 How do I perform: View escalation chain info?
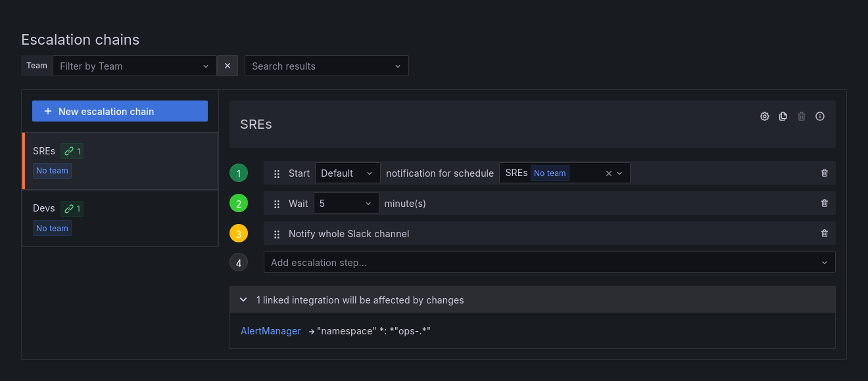(x=819, y=116)
